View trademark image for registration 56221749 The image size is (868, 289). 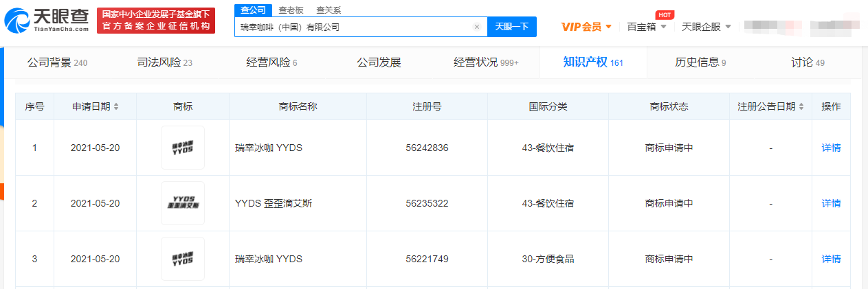[x=183, y=259]
